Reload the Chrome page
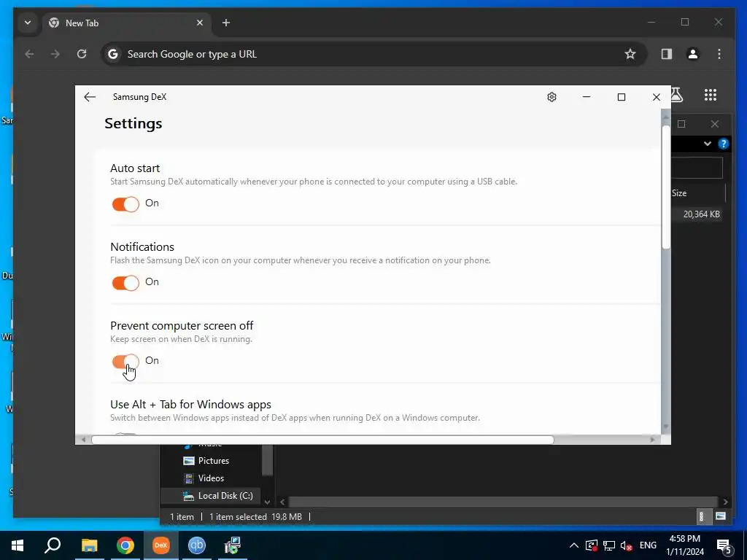This screenshot has height=560, width=747. (82, 54)
